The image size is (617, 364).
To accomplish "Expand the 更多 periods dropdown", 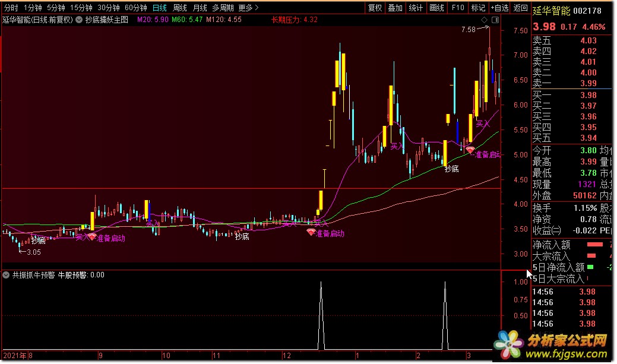I will tap(248, 8).
